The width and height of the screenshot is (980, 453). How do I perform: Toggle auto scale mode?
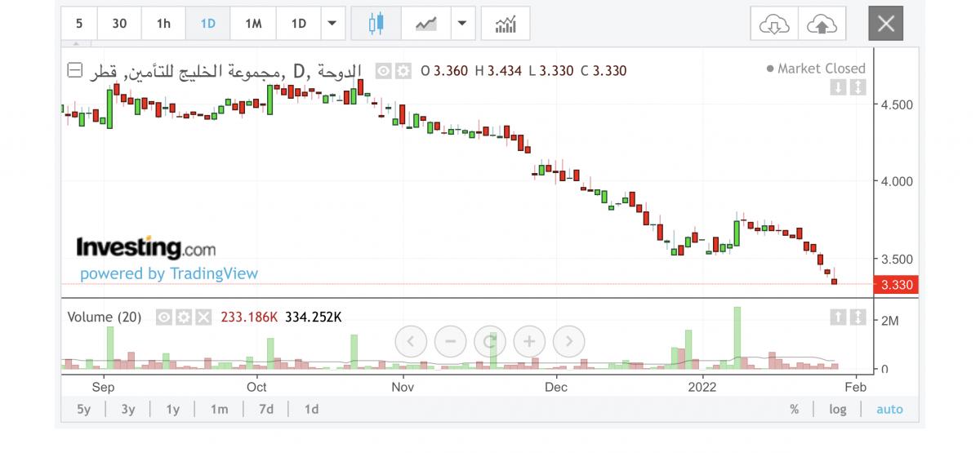[889, 409]
